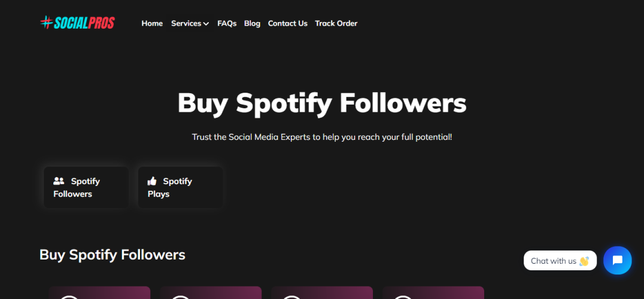Screen dimensions: 644x299
Task: Switch to the Spotify Plays tab
Action: 180,187
